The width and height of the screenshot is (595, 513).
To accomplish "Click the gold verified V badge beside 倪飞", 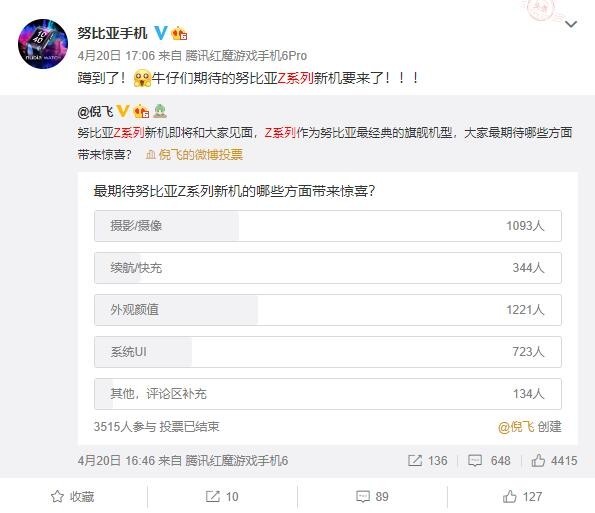I will pos(123,111).
